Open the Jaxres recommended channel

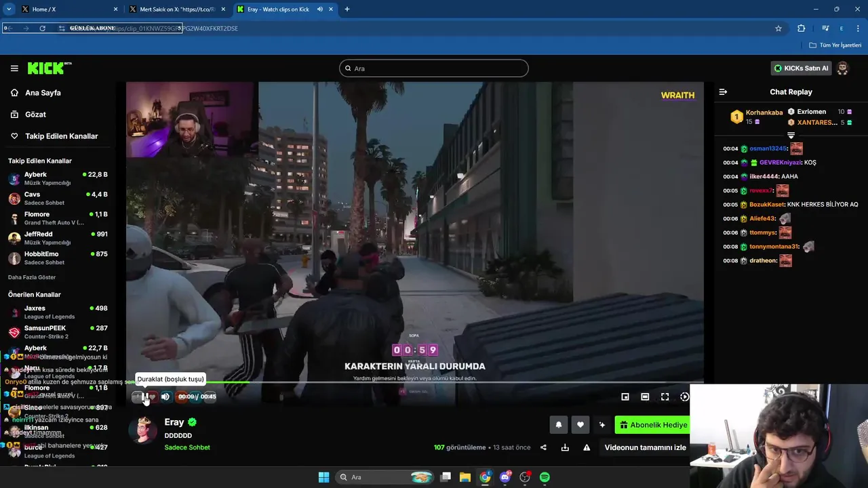58,312
